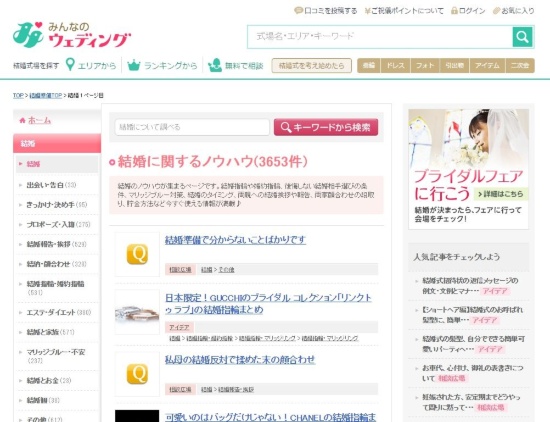The width and height of the screenshot is (550, 422).
Task: Open popular article starting 妊娠された方、安定期まで
Action: pos(471,402)
